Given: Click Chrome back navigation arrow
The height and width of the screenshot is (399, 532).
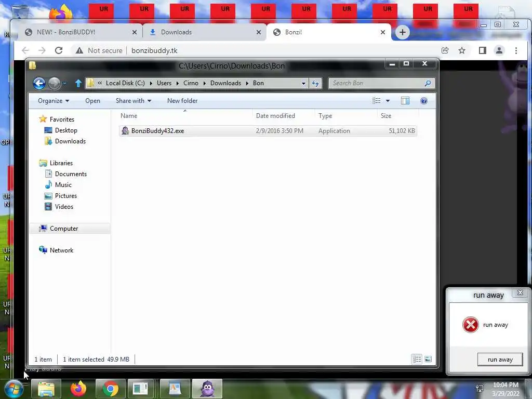Looking at the screenshot, I should tap(25, 50).
